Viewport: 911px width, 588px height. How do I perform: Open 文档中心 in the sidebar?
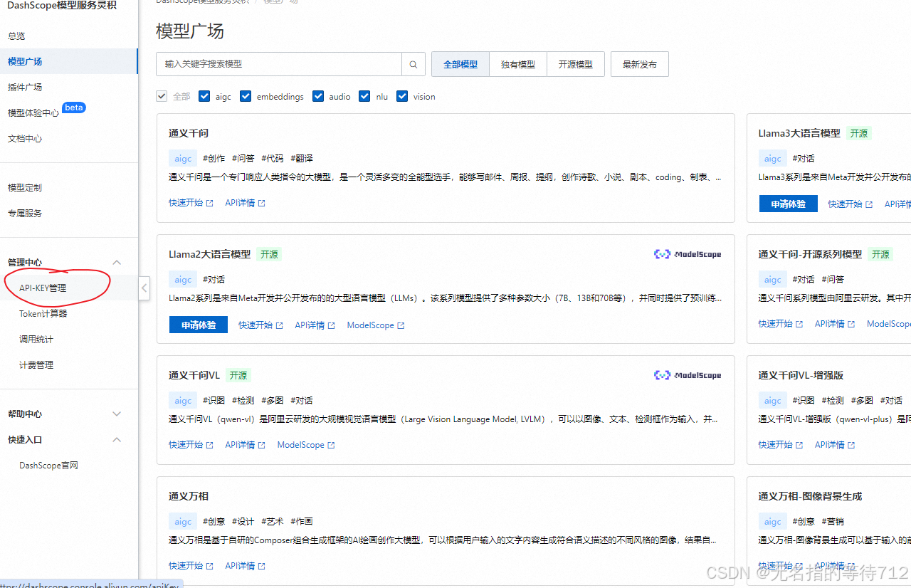pos(25,139)
